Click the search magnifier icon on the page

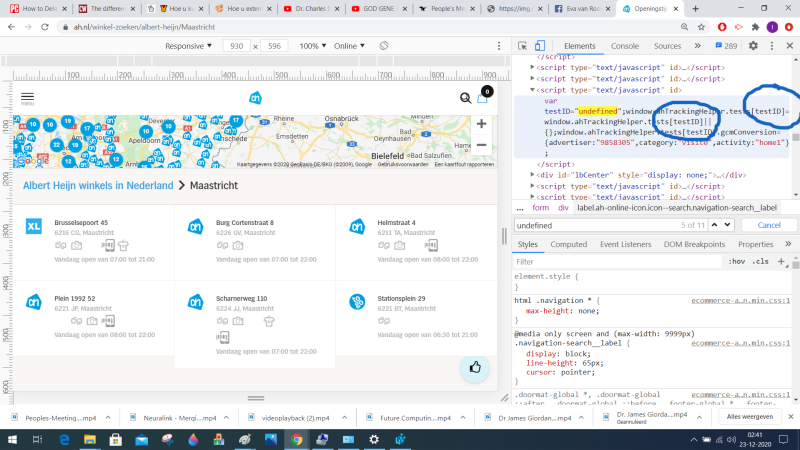click(x=465, y=98)
